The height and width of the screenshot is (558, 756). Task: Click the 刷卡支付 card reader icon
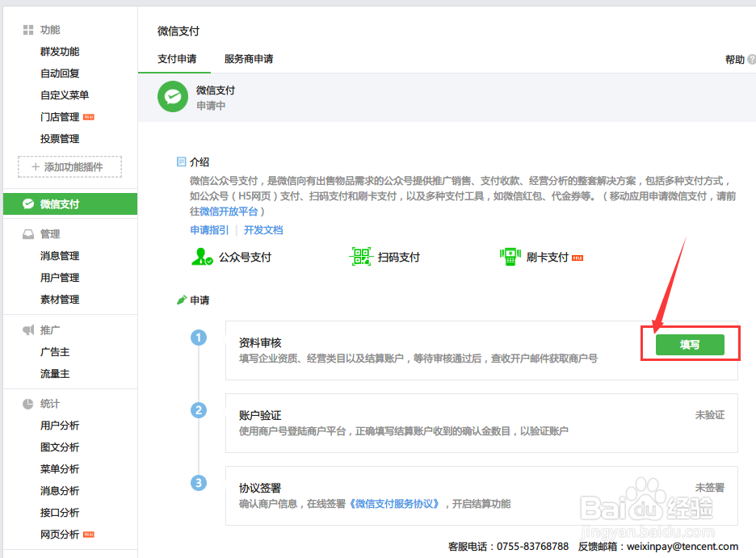(510, 257)
